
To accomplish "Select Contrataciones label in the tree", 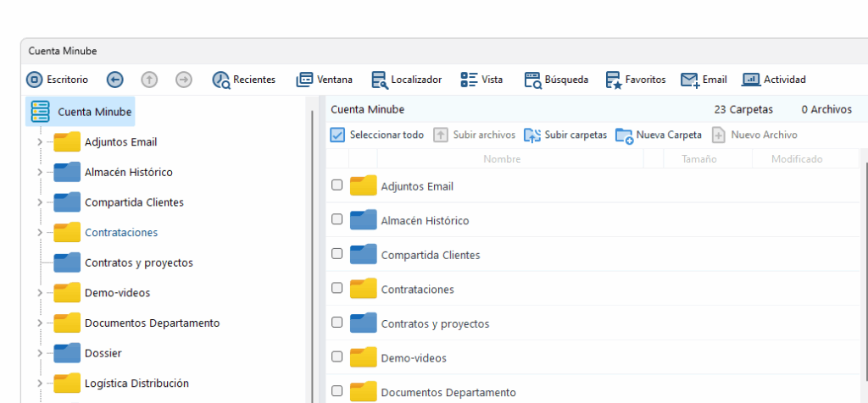I will tap(121, 233).
